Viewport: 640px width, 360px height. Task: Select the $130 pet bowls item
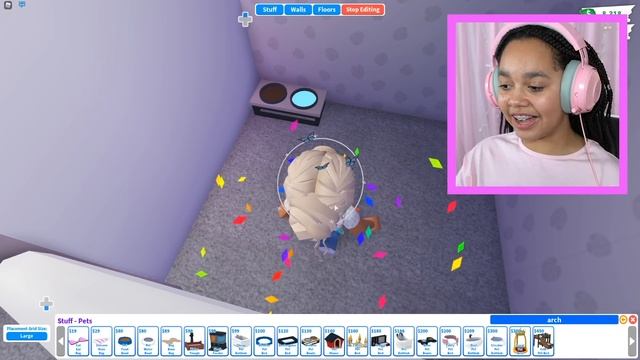[x=311, y=341]
